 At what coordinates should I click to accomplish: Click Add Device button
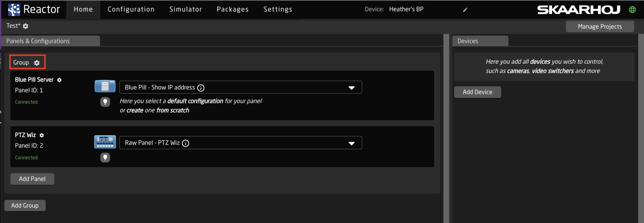pyautogui.click(x=478, y=92)
